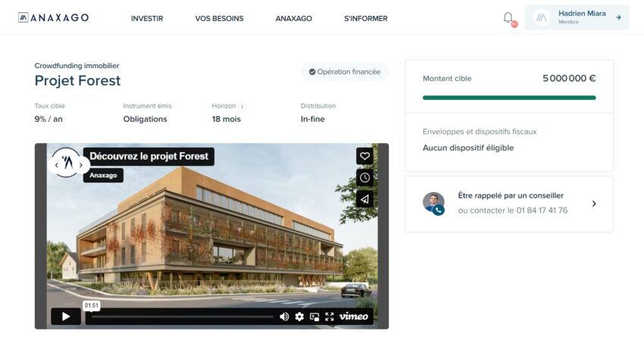
Task: Click the Horizon info icon
Action: pyautogui.click(x=242, y=106)
